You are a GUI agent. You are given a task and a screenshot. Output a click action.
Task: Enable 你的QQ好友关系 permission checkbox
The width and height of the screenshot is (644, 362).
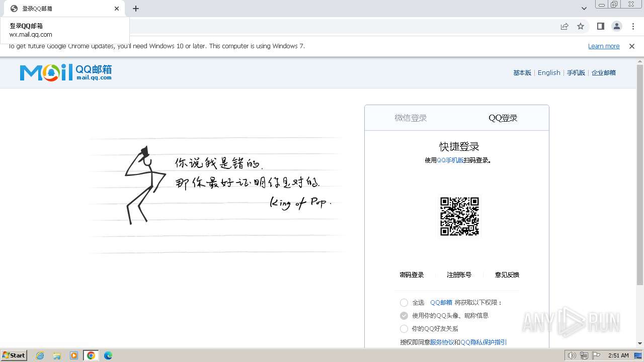(404, 329)
